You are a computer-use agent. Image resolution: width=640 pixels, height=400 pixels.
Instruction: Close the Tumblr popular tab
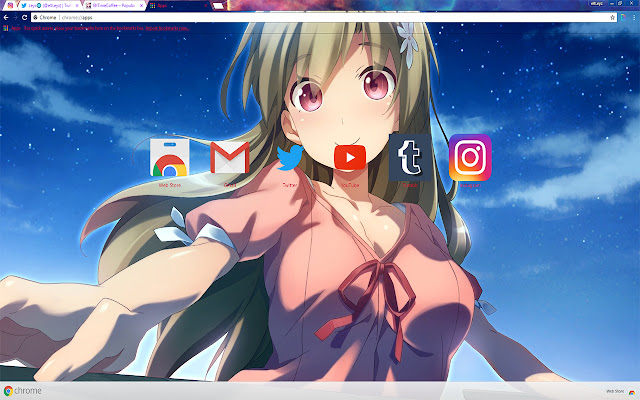pos(142,6)
